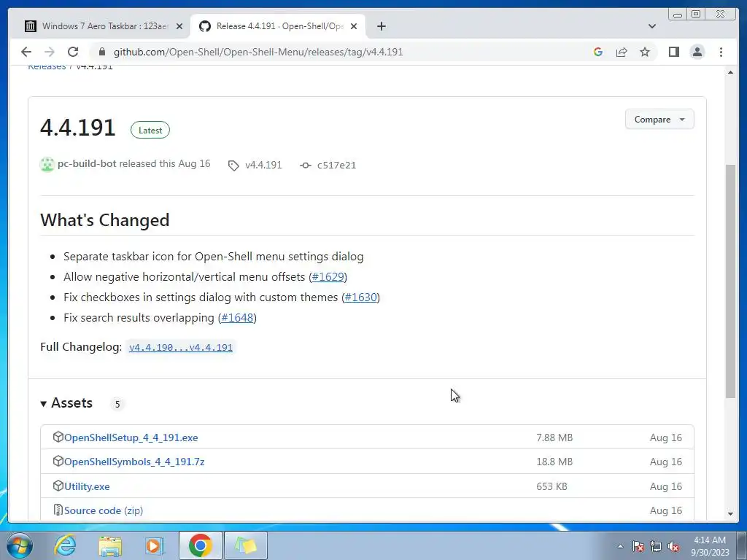This screenshot has height=560, width=747.
Task: Click the Latest badge
Action: (x=150, y=130)
